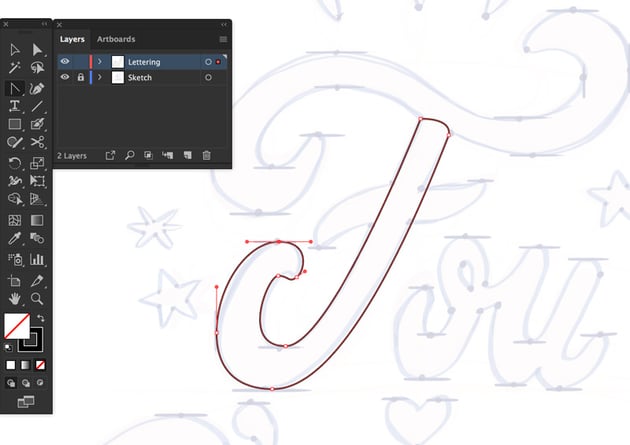Enable Draw Normal mode
Image resolution: width=630 pixels, height=445 pixels.
tap(11, 383)
